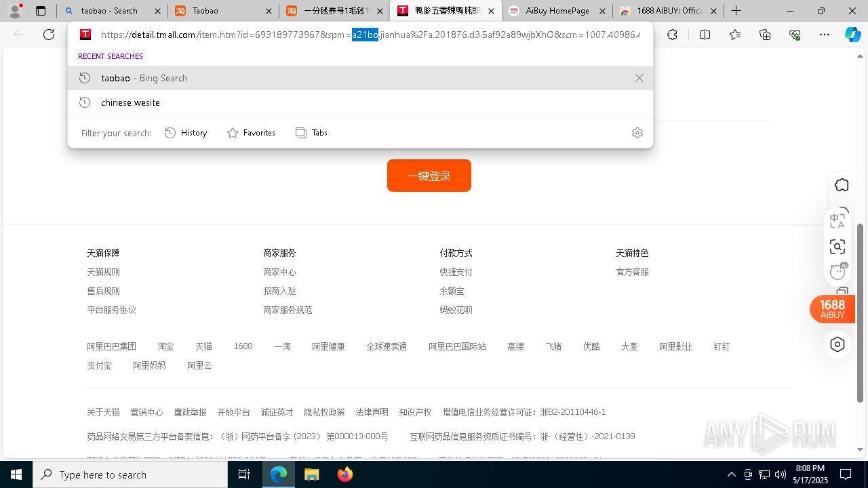Click the AI cat assistant sidebar icon
Image resolution: width=868 pixels, height=488 pixels.
(x=838, y=272)
